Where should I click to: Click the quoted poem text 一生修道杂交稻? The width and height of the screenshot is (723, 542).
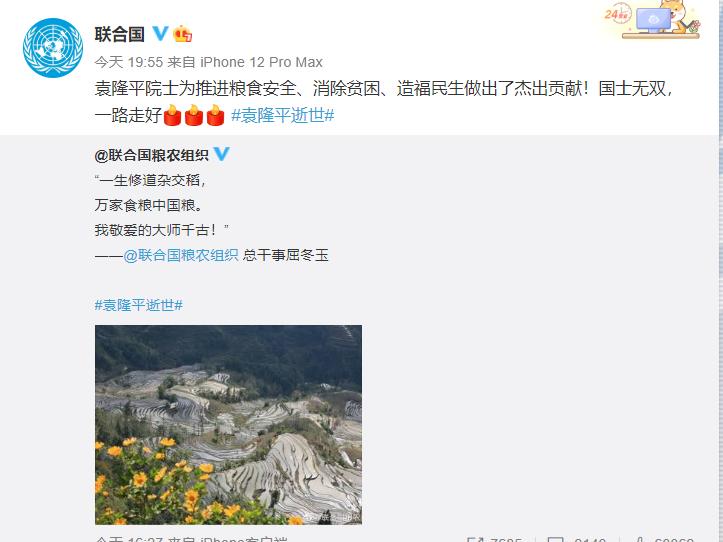[x=149, y=180]
